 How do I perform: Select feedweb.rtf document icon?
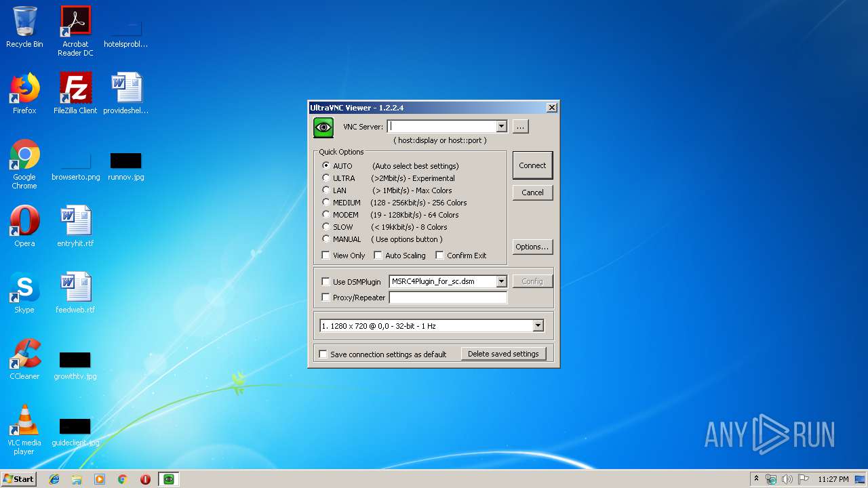pos(75,293)
